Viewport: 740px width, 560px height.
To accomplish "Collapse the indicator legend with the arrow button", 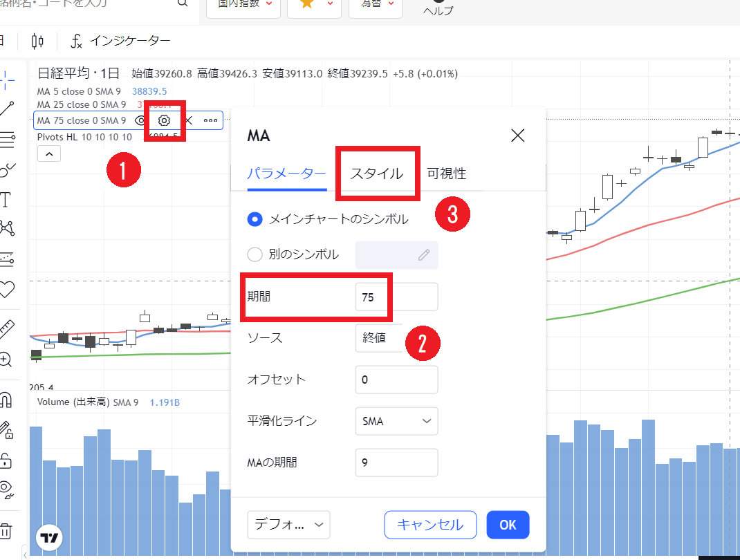I will 49,153.
